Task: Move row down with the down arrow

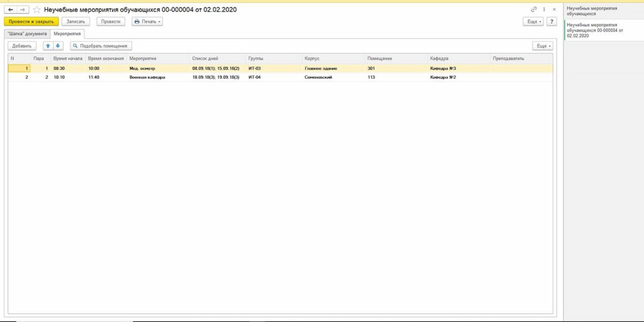Action: tap(58, 46)
